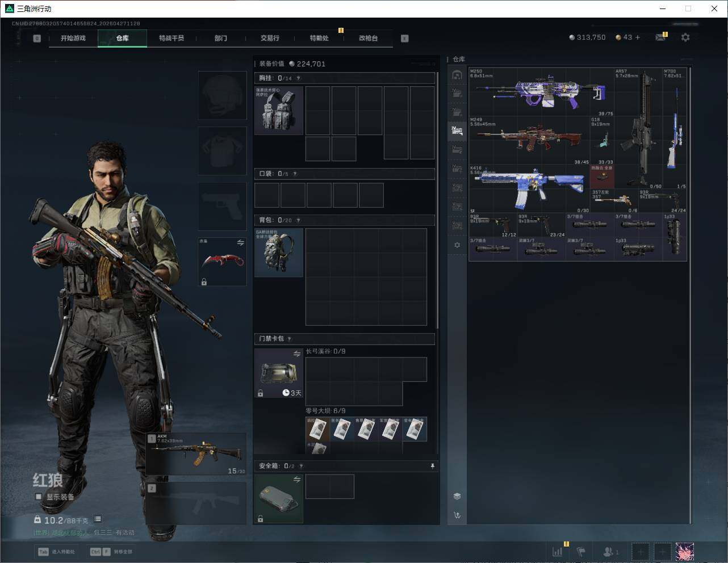Screen dimensions: 728x563
Task: Open the 改枪台 tab
Action: click(x=368, y=38)
